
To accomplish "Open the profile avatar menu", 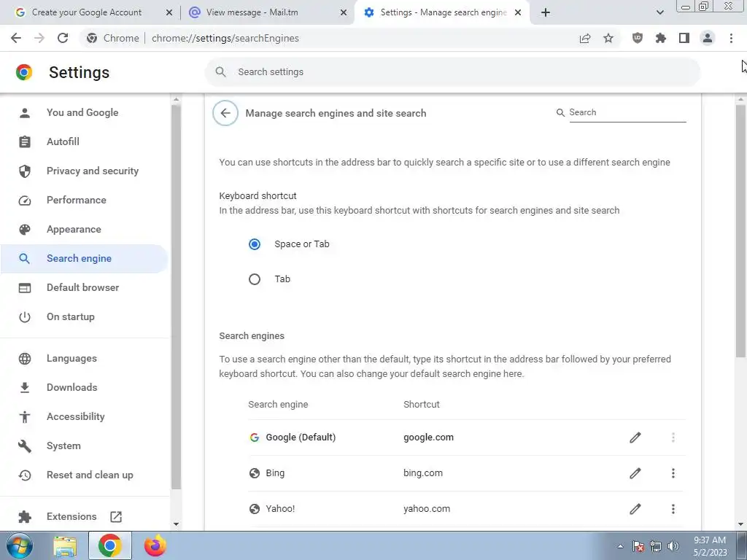I will 708,38.
